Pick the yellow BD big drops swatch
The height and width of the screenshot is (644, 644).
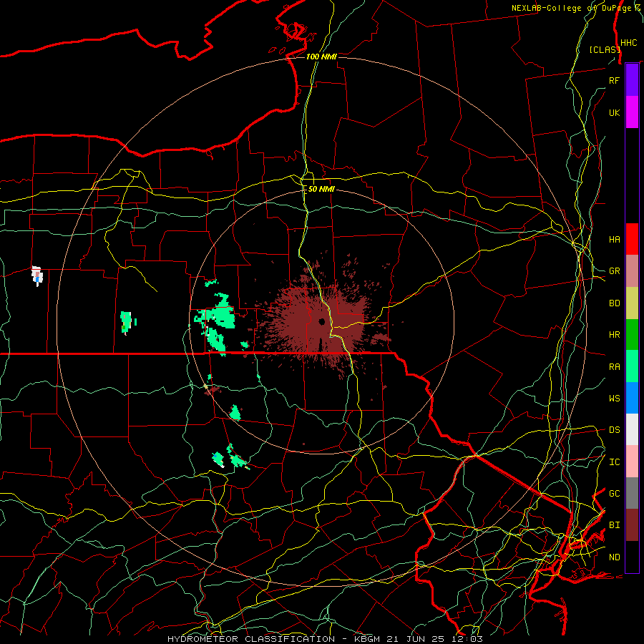632,303
